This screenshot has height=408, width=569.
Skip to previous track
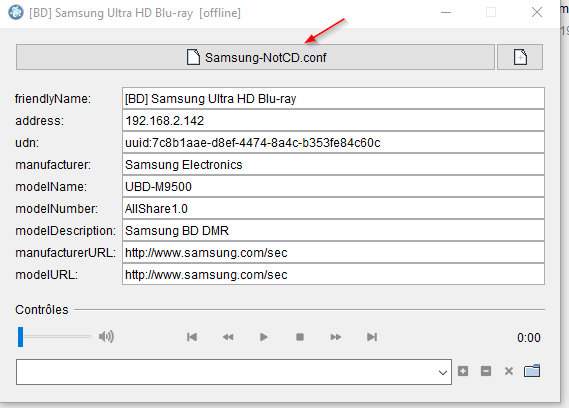point(192,337)
